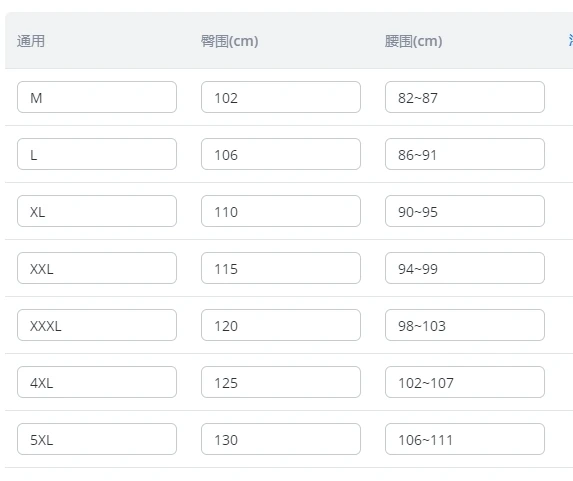Focus the size field containing L
Viewport: 573px width, 481px height.
click(97, 154)
